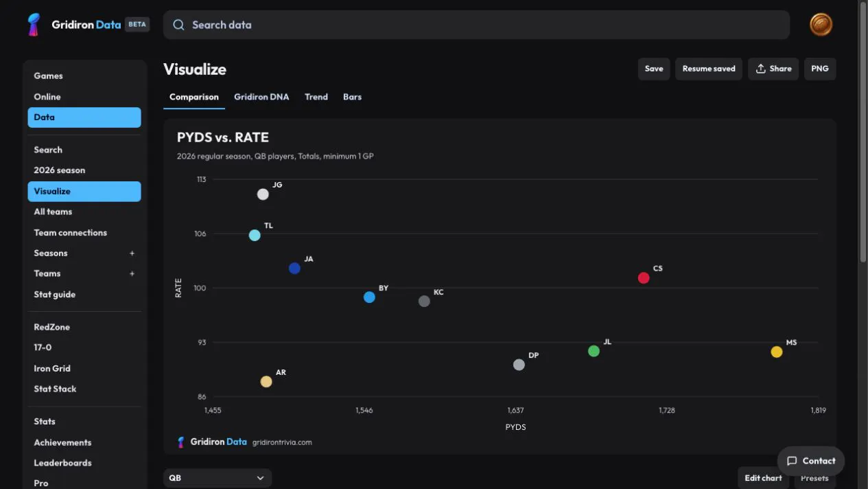Open RedZone in the sidebar
Image resolution: width=868 pixels, height=489 pixels.
[x=84, y=327]
